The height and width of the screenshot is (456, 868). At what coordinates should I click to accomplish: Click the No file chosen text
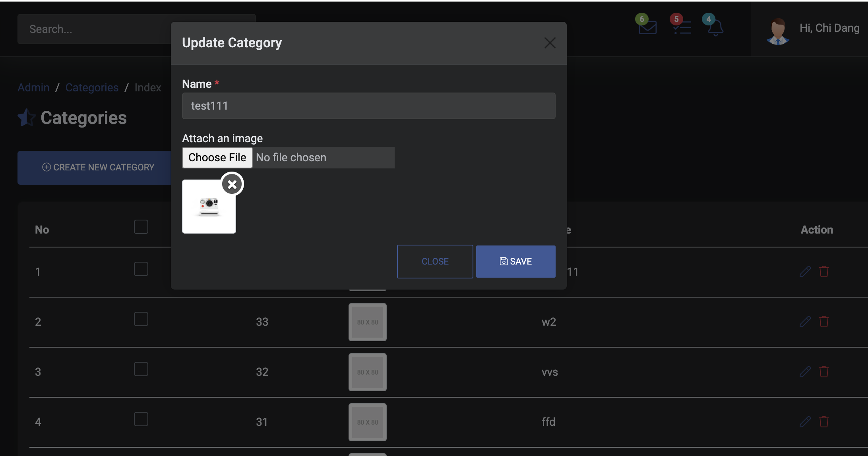pyautogui.click(x=291, y=158)
